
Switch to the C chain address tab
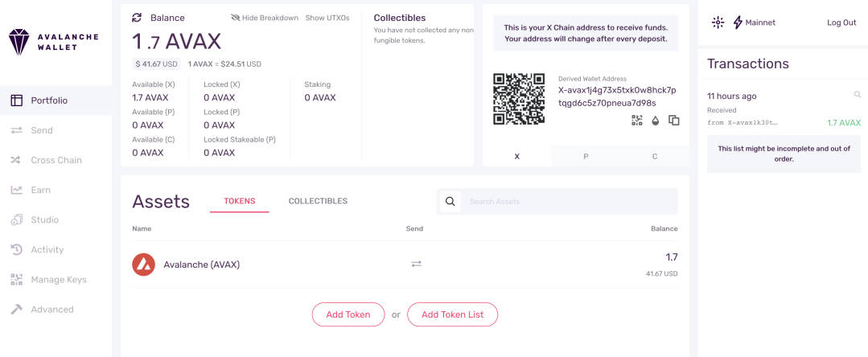point(655,157)
